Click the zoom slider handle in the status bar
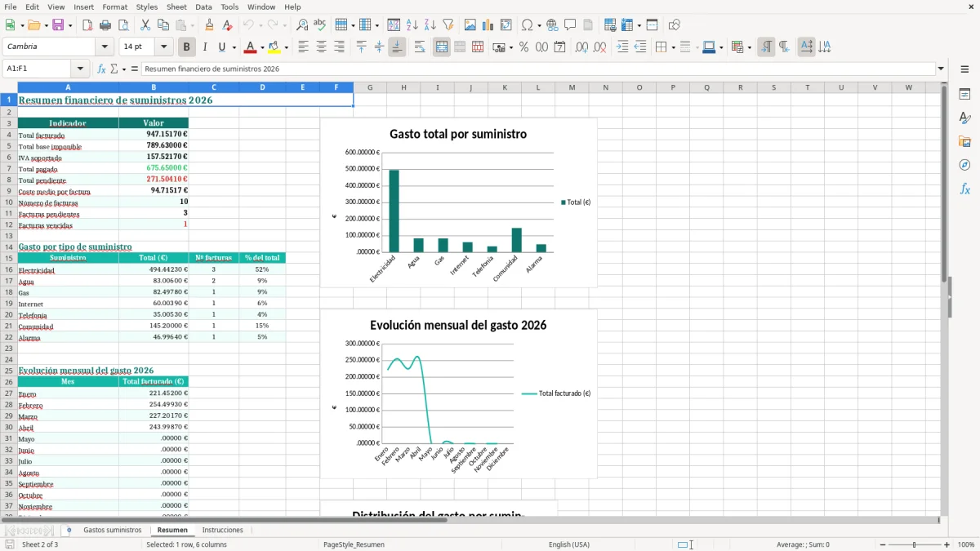 (x=915, y=544)
